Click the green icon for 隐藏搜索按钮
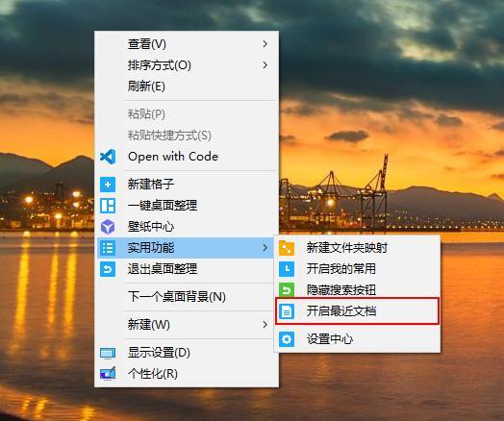 coord(287,289)
